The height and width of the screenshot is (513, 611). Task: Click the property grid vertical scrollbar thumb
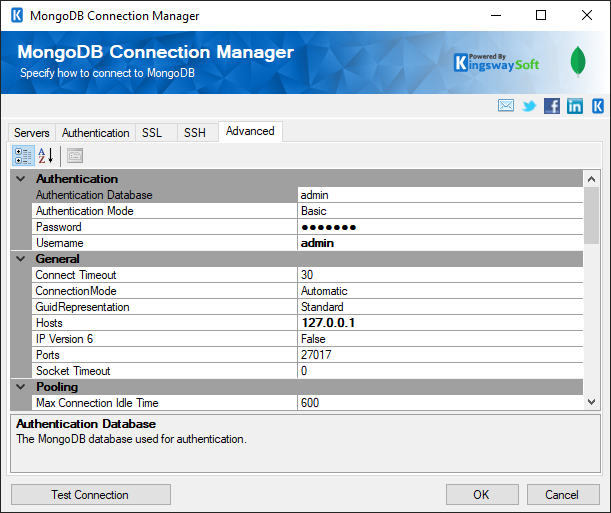click(592, 215)
